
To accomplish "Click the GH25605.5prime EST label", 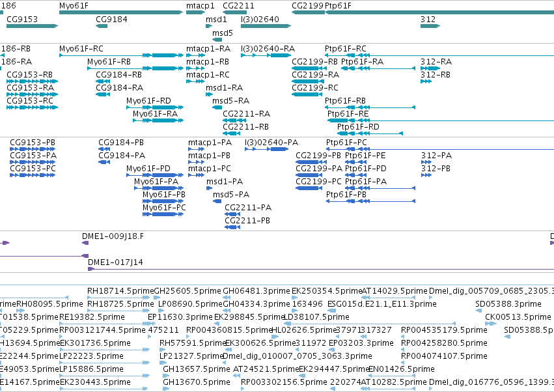I will (x=187, y=291).
